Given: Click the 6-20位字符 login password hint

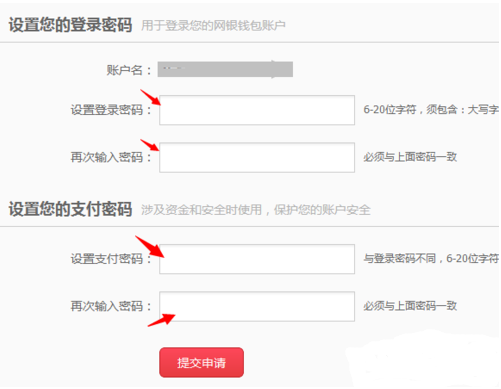Looking at the screenshot, I should coord(390,109).
